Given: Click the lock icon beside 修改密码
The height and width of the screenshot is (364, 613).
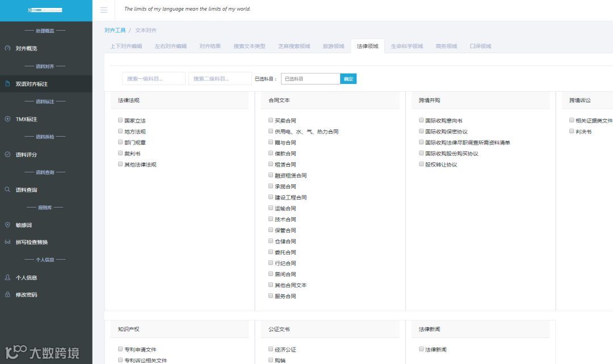Looking at the screenshot, I should [x=7, y=294].
